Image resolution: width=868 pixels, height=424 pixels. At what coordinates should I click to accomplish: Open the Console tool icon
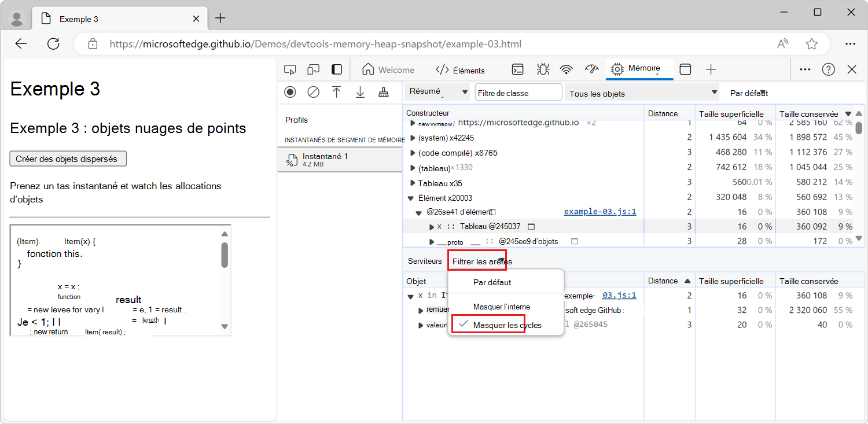tap(518, 70)
